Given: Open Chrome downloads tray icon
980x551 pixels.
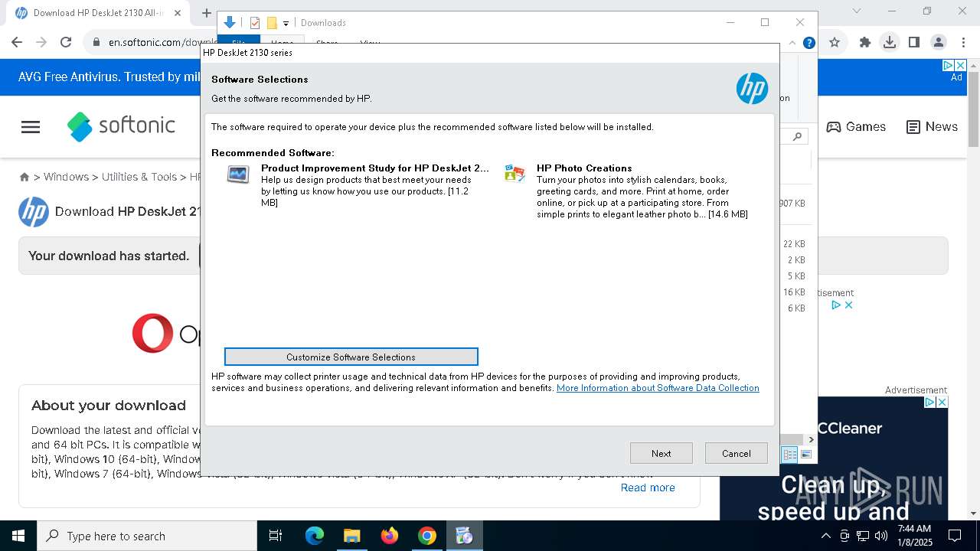Looking at the screenshot, I should click(x=890, y=42).
